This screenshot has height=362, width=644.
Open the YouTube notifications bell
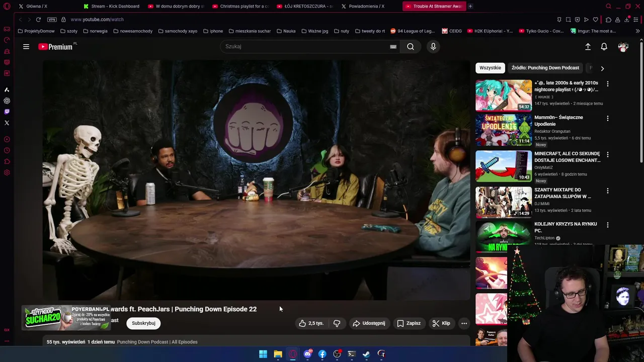click(604, 47)
